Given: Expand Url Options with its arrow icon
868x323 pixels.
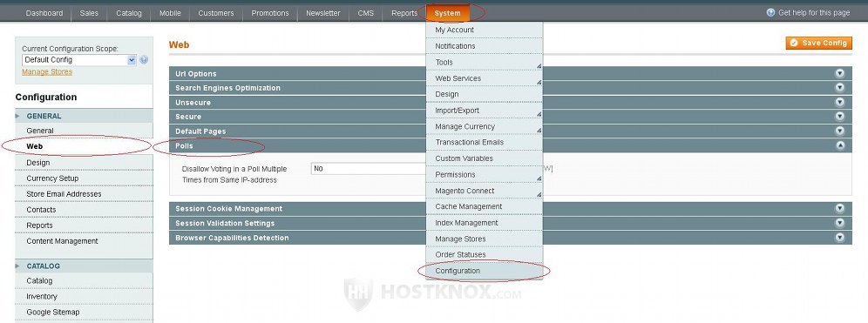Looking at the screenshot, I should coord(840,73).
